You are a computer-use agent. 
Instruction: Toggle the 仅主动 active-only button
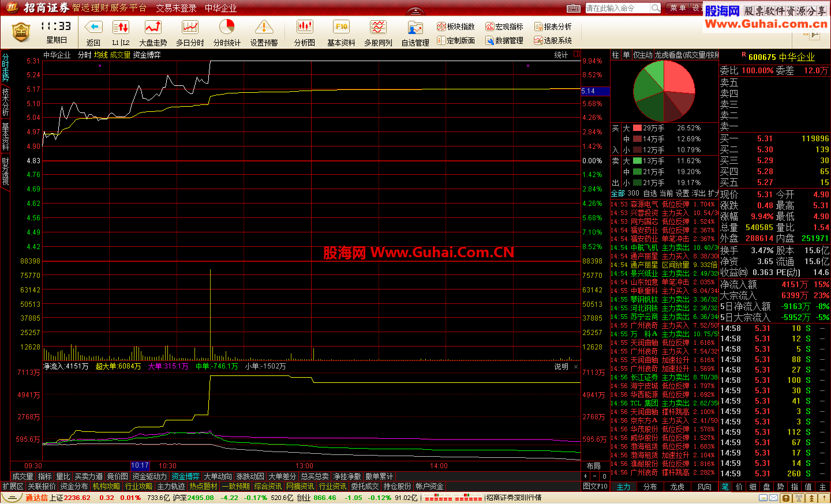point(642,55)
